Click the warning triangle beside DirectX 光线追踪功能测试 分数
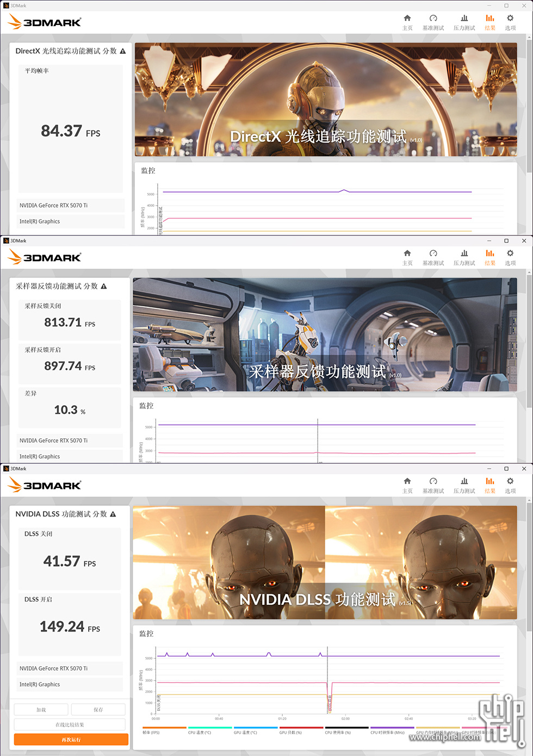Screen dimensions: 533x756 point(123,51)
